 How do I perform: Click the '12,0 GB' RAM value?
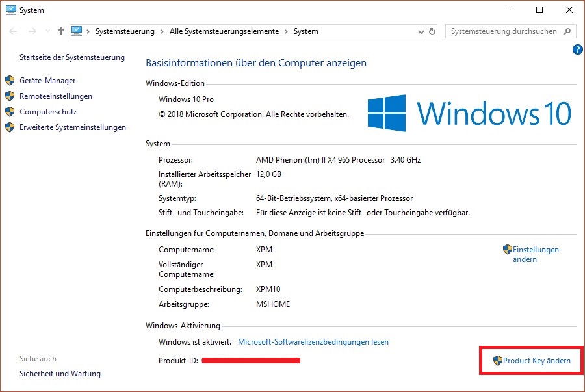(x=268, y=174)
